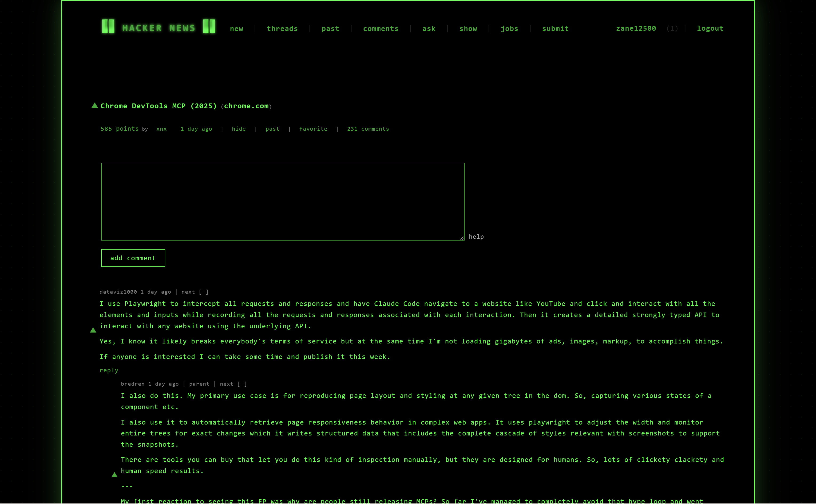Click the Hacker News logo title

click(159, 28)
